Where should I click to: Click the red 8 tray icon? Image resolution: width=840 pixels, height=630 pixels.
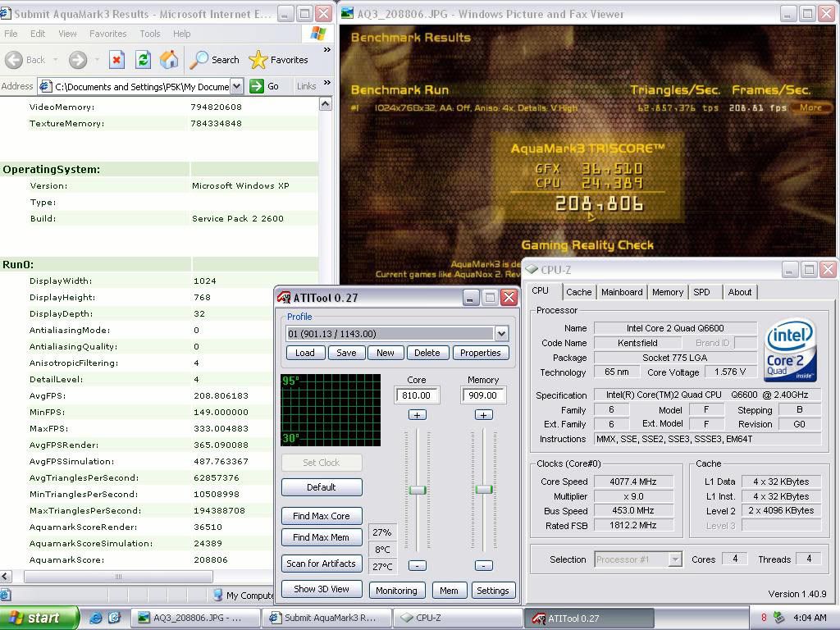point(764,618)
